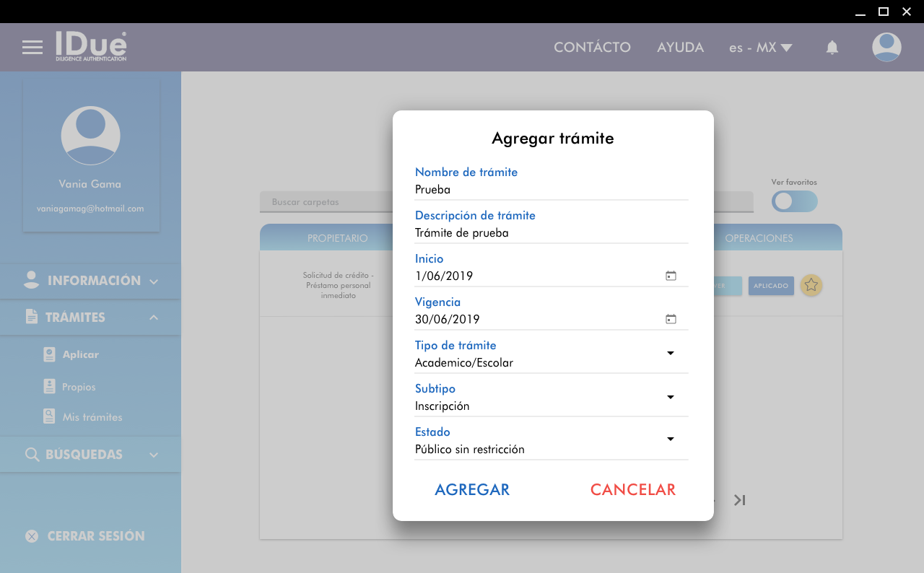Open the Contácto menu item

592,48
